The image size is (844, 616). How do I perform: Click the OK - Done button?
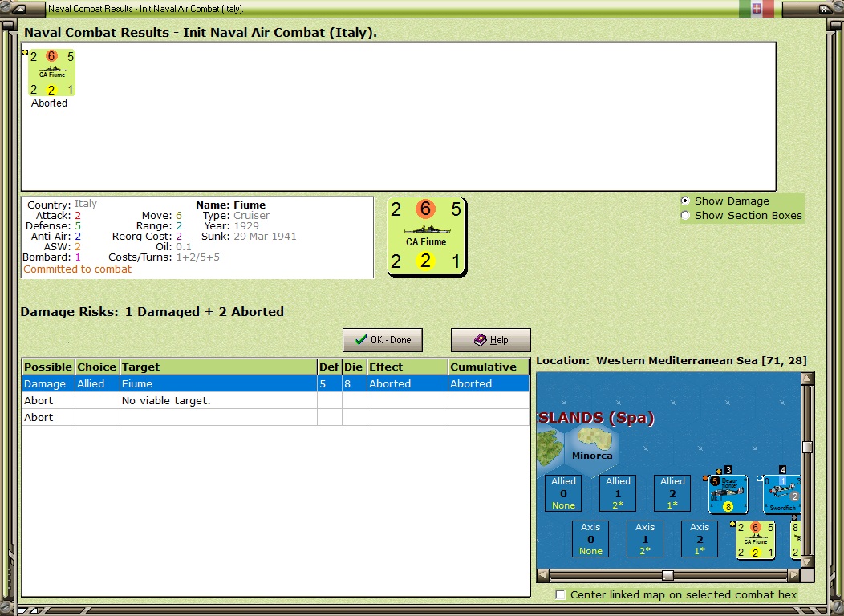pos(383,340)
